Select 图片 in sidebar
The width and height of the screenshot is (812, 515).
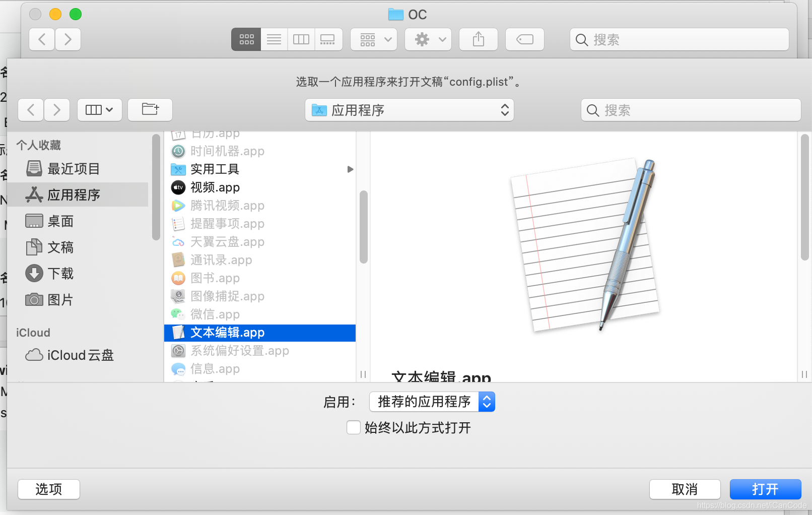click(78, 300)
